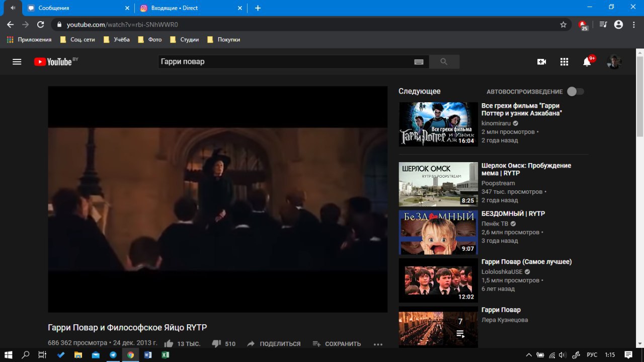This screenshot has height=362, width=644.
Task: Go forward in browser history
Action: click(26, 24)
